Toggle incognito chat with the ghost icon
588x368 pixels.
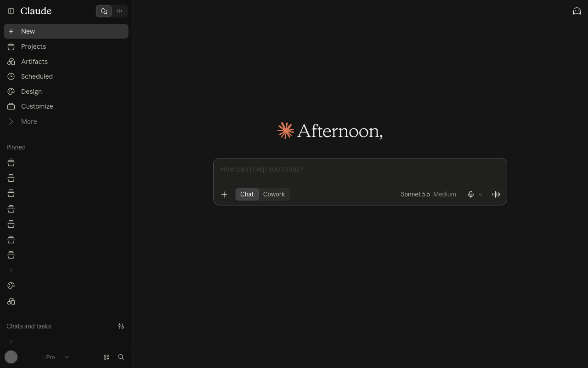577,11
